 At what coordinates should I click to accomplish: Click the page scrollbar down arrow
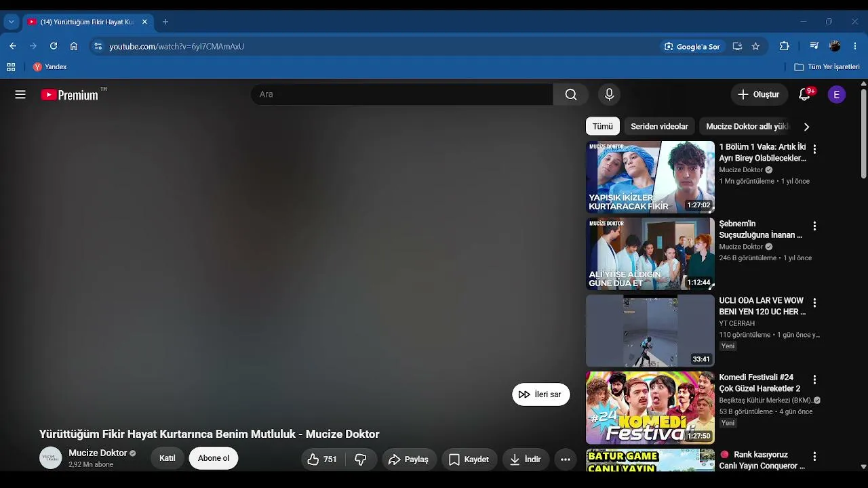[863, 466]
